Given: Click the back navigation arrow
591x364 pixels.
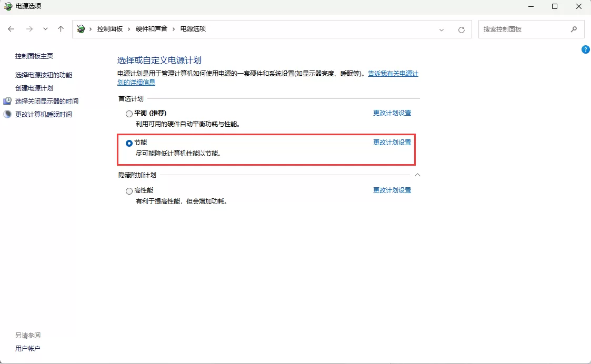Looking at the screenshot, I should 11,29.
